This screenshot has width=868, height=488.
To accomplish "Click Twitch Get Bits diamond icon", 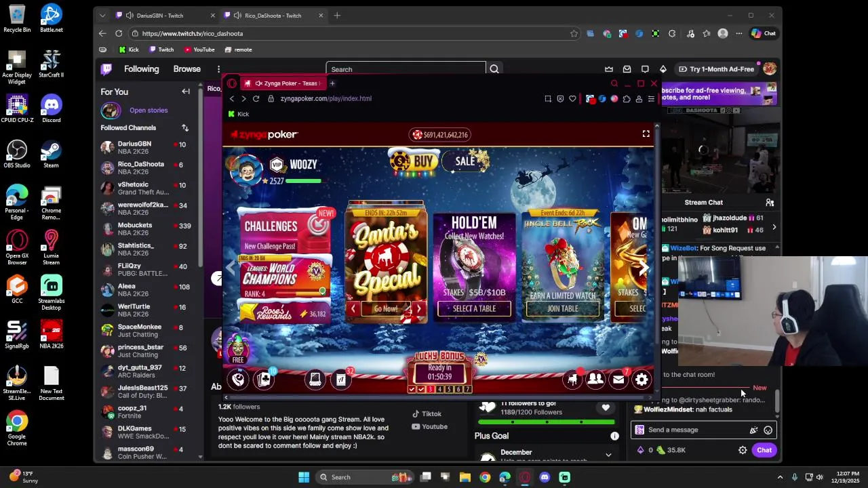I will coord(663,69).
